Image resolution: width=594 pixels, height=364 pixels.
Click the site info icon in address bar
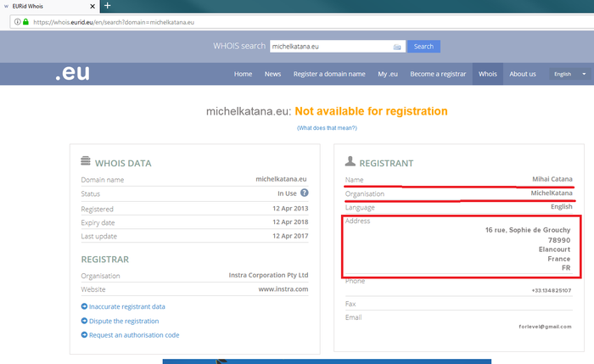point(16,22)
